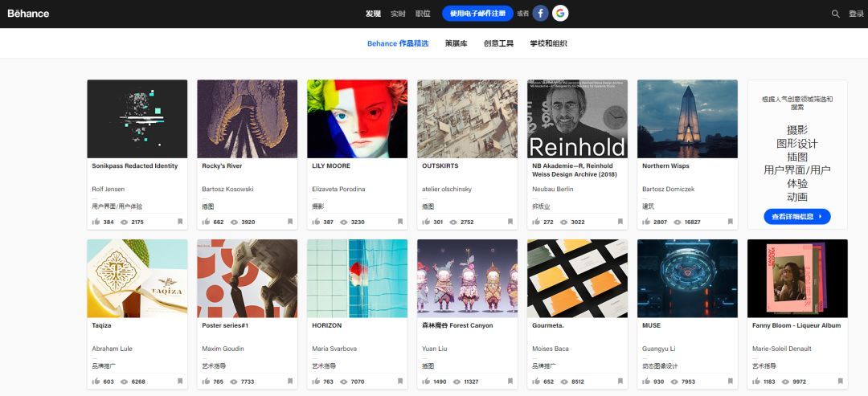Click the thumbs-up on Rocky's River
868x396 pixels.
pyautogui.click(x=206, y=222)
